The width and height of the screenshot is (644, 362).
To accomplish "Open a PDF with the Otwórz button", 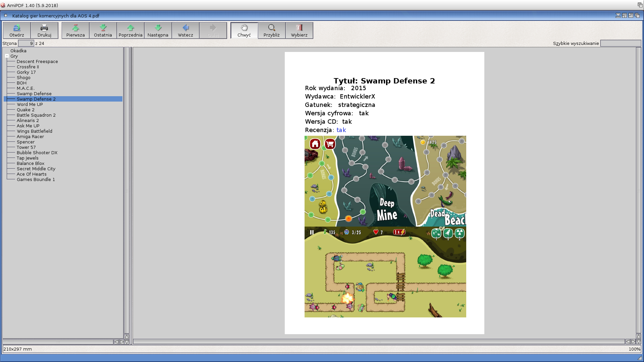I will tap(17, 31).
